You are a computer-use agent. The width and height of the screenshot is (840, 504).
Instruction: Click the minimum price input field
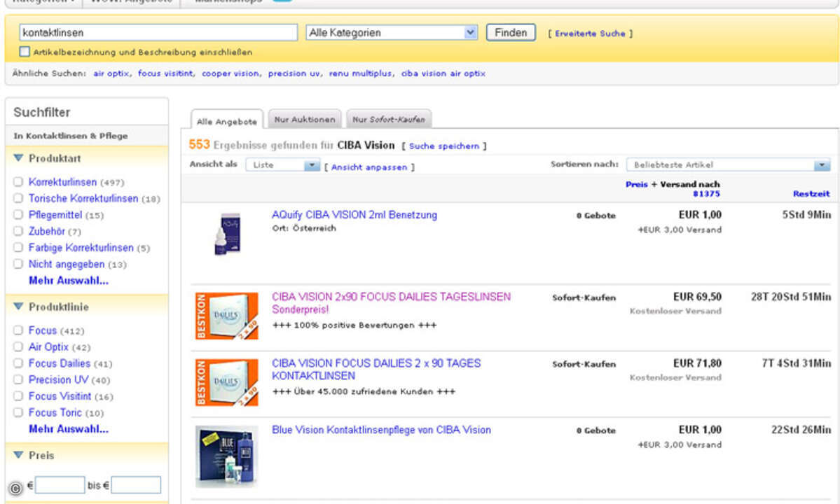pyautogui.click(x=60, y=484)
